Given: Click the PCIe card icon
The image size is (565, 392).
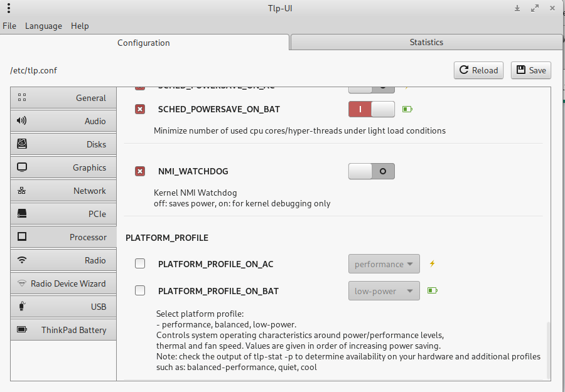Looking at the screenshot, I should click(22, 213).
